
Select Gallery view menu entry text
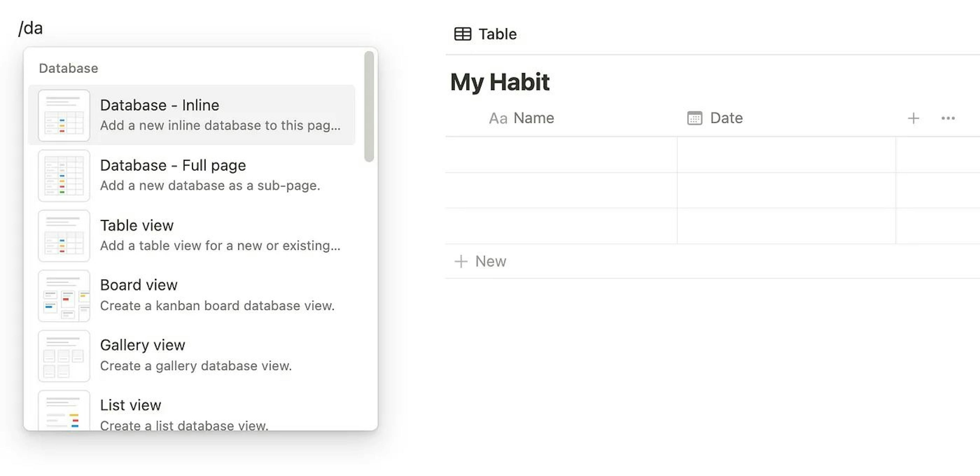[x=142, y=345]
